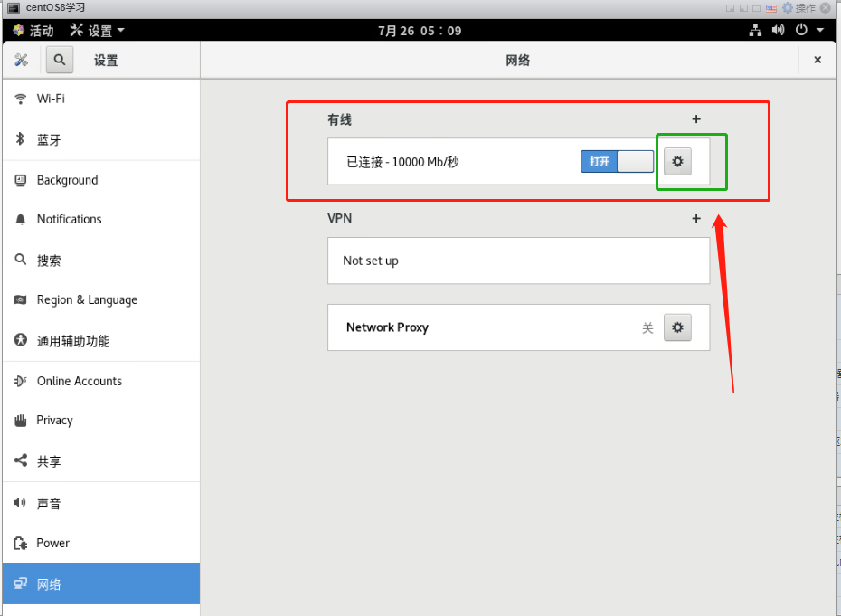
Task: Click the 已连接 - 10000 Mb/秒 text
Action: (x=402, y=162)
